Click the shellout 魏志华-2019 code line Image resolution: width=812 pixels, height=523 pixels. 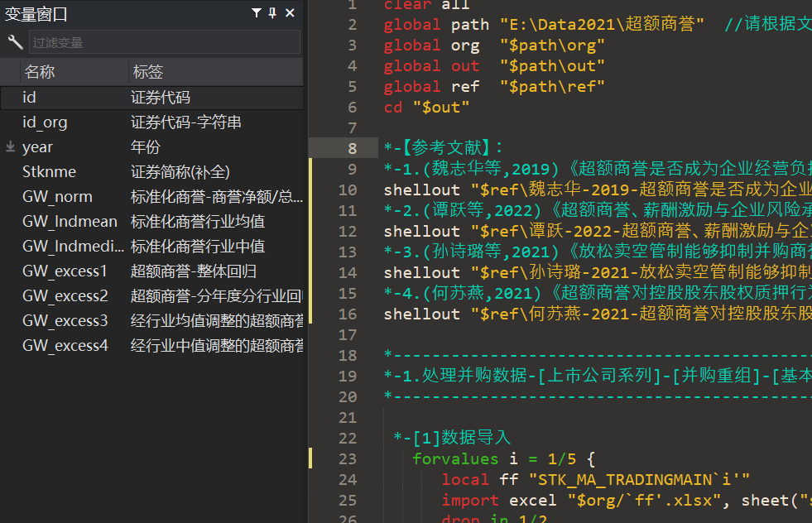pos(598,190)
